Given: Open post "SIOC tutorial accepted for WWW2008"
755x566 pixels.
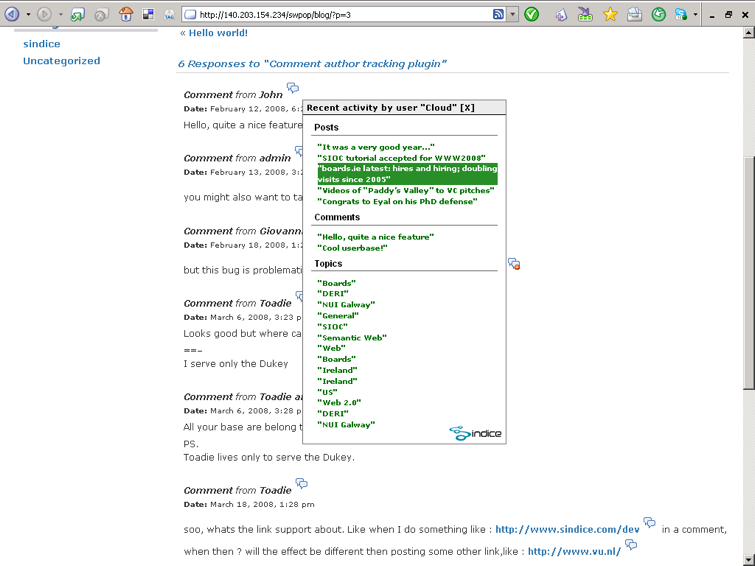Looking at the screenshot, I should coord(401,158).
